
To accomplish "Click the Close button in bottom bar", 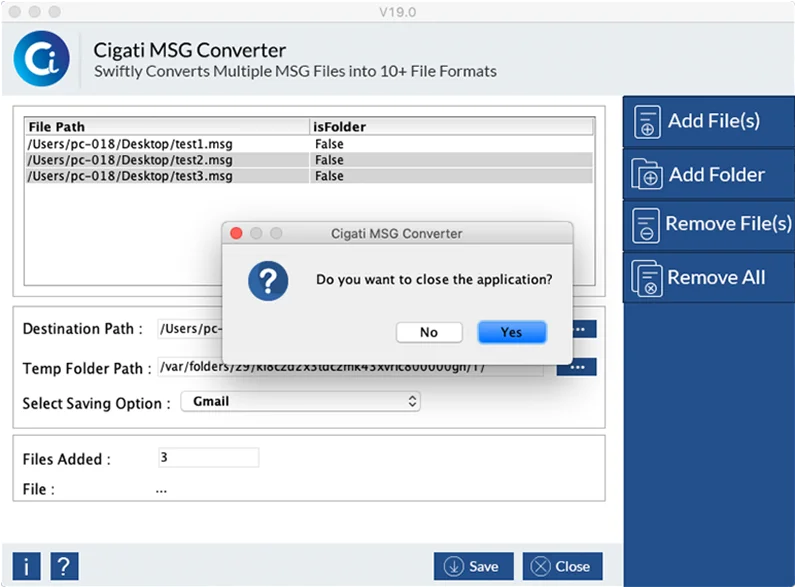I will point(562,566).
